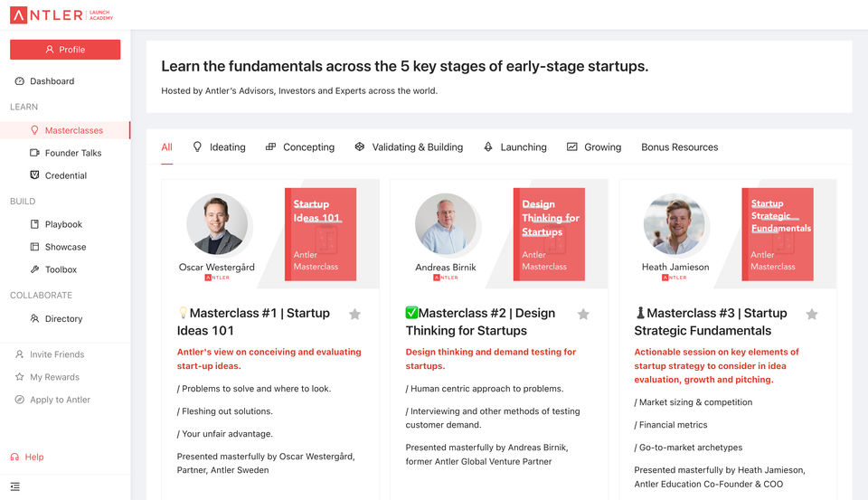The height and width of the screenshot is (500, 868).
Task: Click '/ Go-to-market archetypes' text
Action: pos(688,448)
